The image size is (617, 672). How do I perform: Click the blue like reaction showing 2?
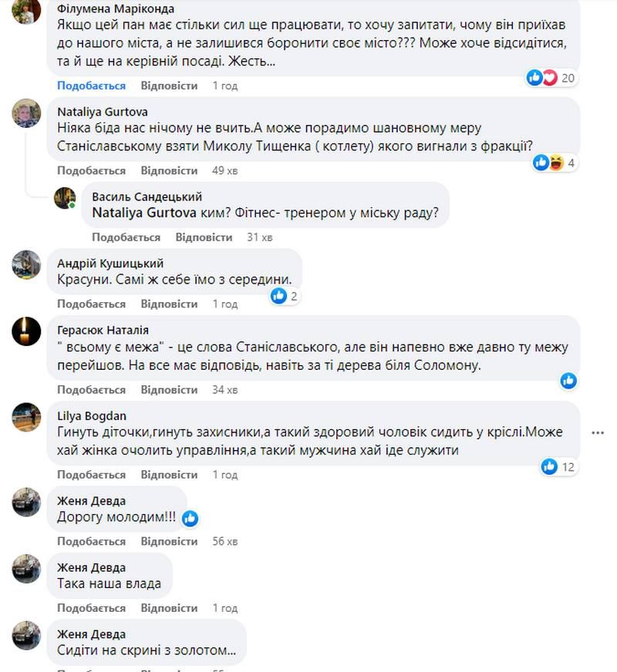[x=279, y=293]
